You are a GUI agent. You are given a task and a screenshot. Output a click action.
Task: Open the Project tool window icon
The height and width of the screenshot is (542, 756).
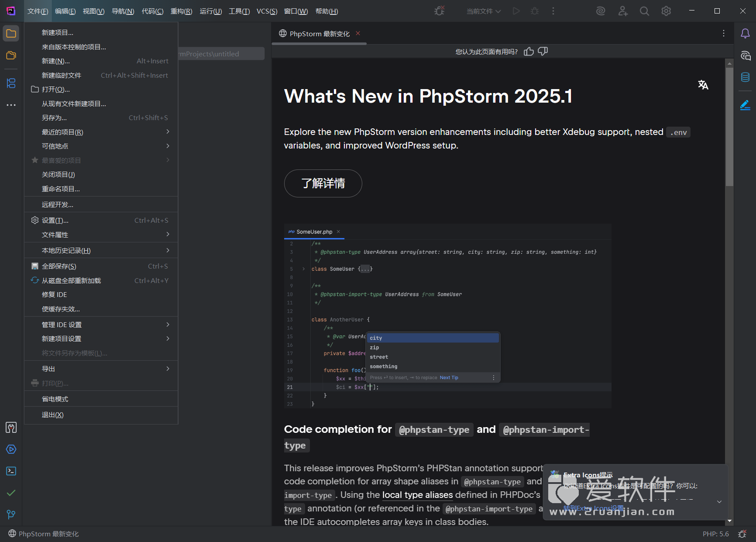click(11, 33)
